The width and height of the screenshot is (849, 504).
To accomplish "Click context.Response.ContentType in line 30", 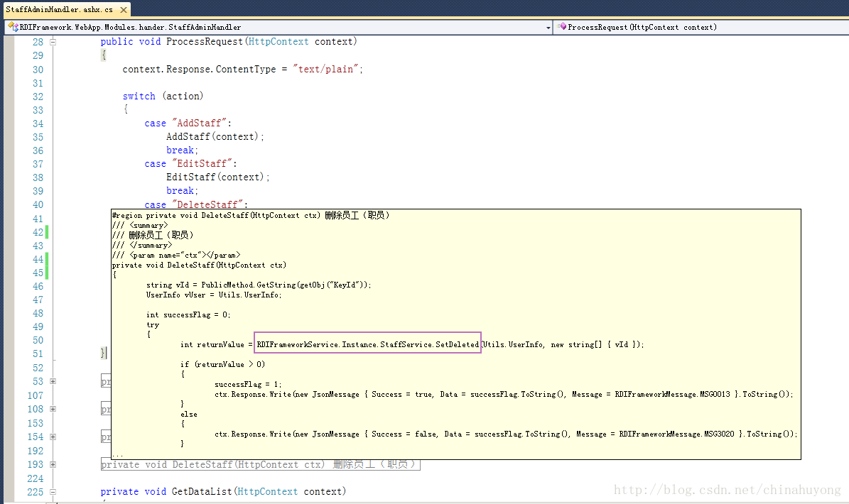I will tap(199, 70).
